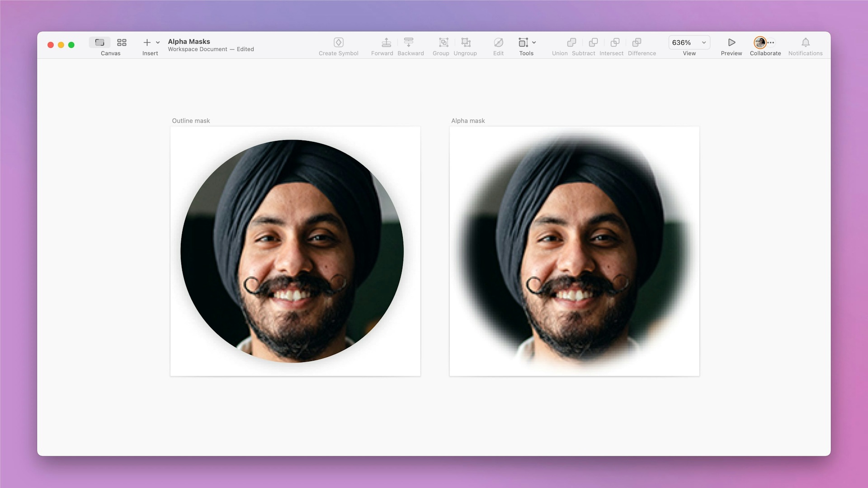Select the Alpha mask artboard image
Screen dimensions: 868x488
(573, 251)
